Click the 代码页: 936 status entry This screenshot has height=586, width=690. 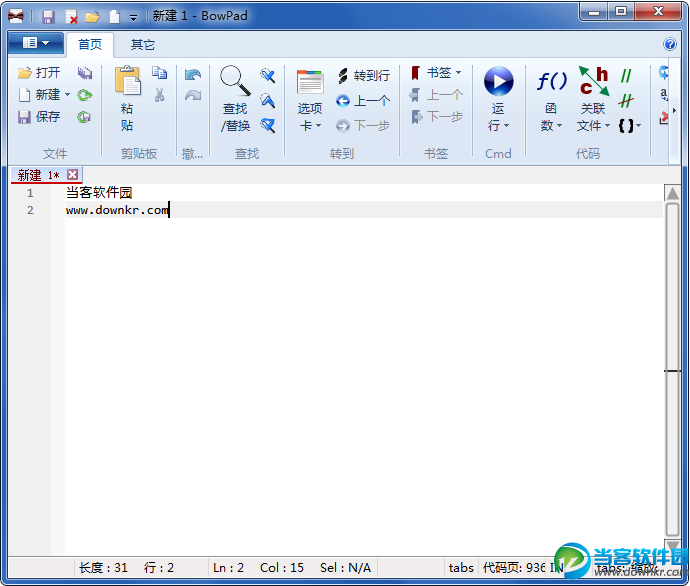(514, 568)
